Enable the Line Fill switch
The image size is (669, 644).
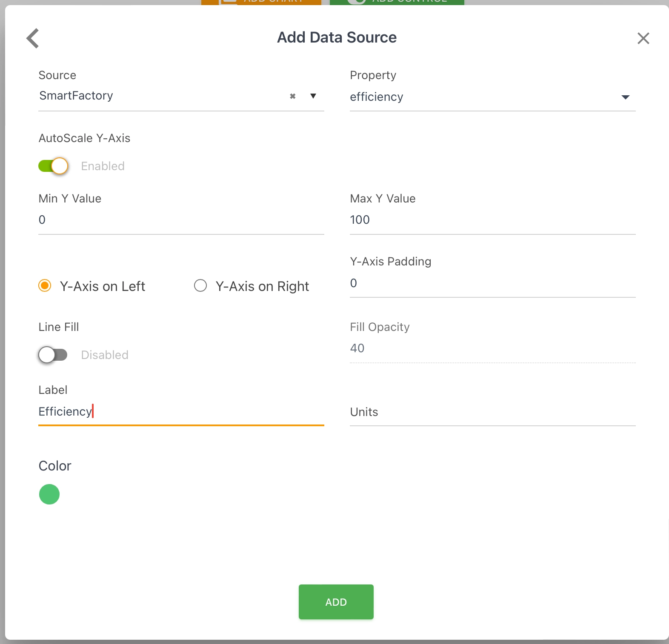tap(53, 355)
